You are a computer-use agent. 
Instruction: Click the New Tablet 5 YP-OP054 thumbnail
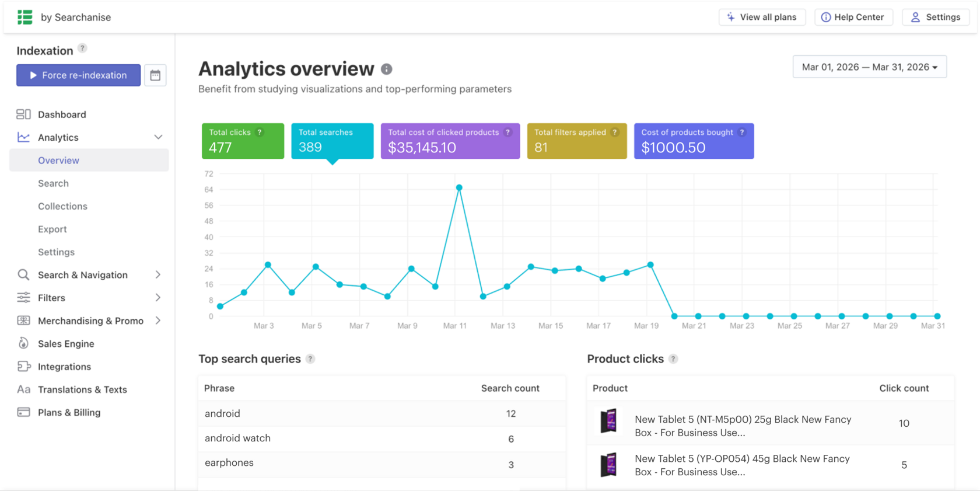click(x=608, y=465)
